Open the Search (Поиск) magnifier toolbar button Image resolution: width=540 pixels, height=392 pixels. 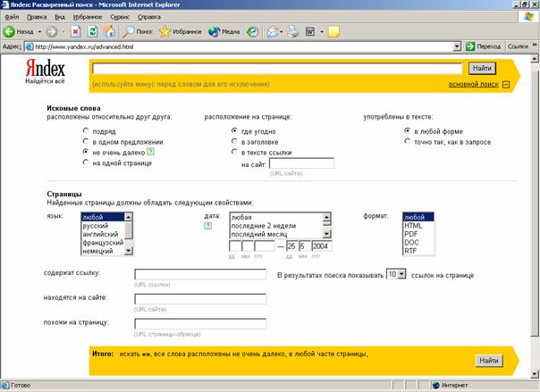click(x=138, y=31)
